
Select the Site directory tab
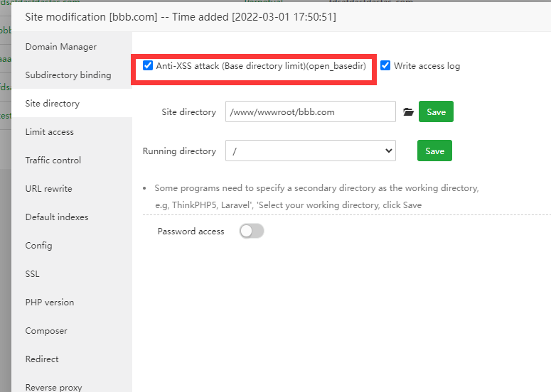pos(53,104)
